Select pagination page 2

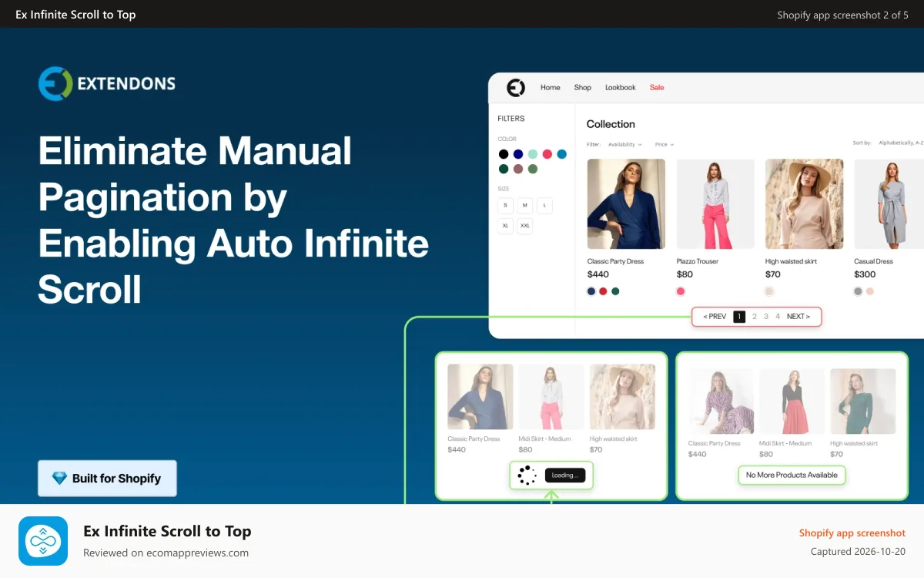coord(755,317)
